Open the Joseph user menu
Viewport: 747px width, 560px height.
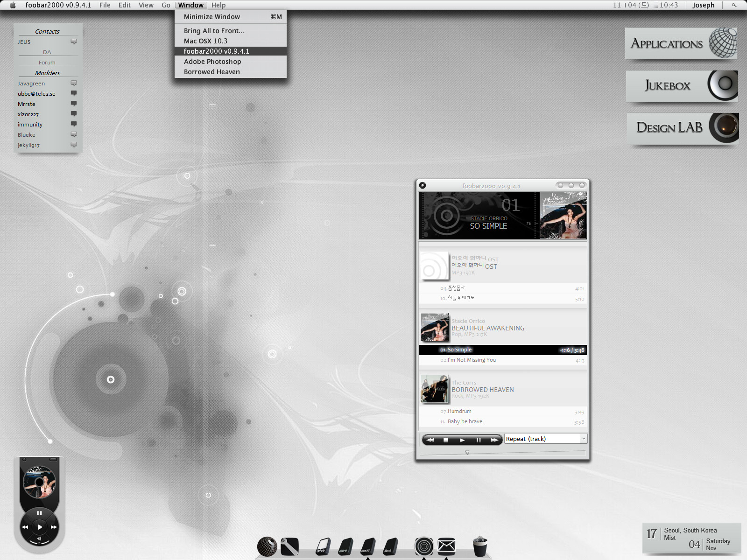coord(703,5)
